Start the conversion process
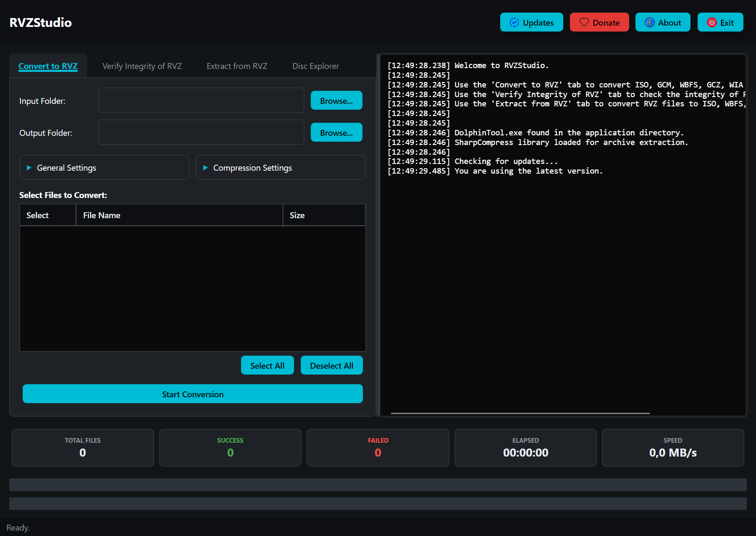Image resolution: width=756 pixels, height=536 pixels. pos(193,394)
